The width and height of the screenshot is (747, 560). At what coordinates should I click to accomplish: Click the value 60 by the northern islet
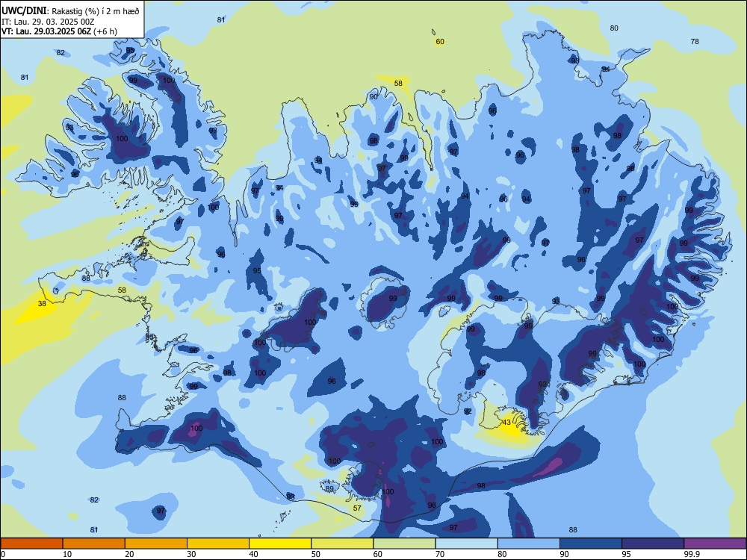pyautogui.click(x=440, y=41)
